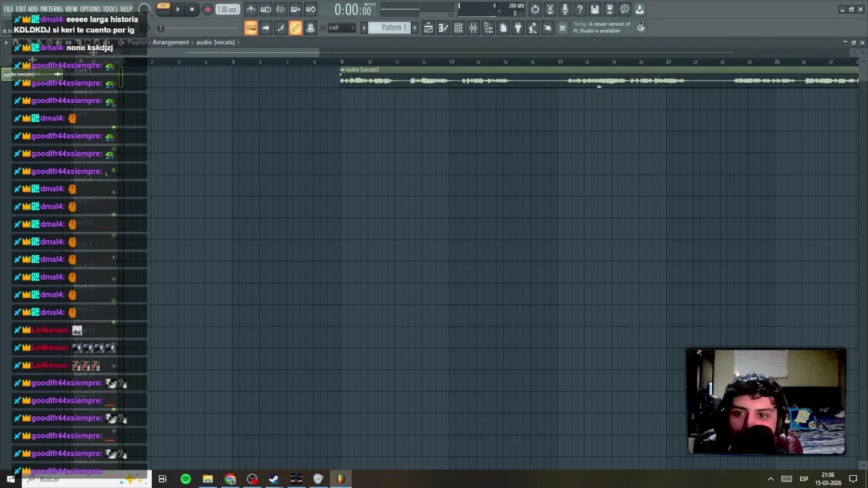Click the Record button
This screenshot has width=868, height=488.
(x=208, y=9)
